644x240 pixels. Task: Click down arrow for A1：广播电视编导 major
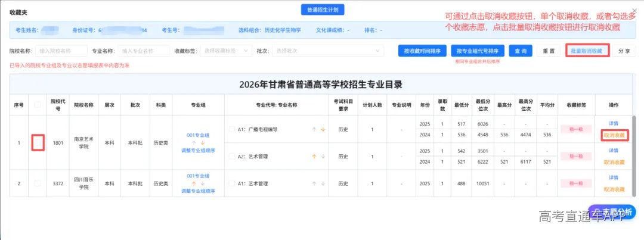(x=323, y=129)
